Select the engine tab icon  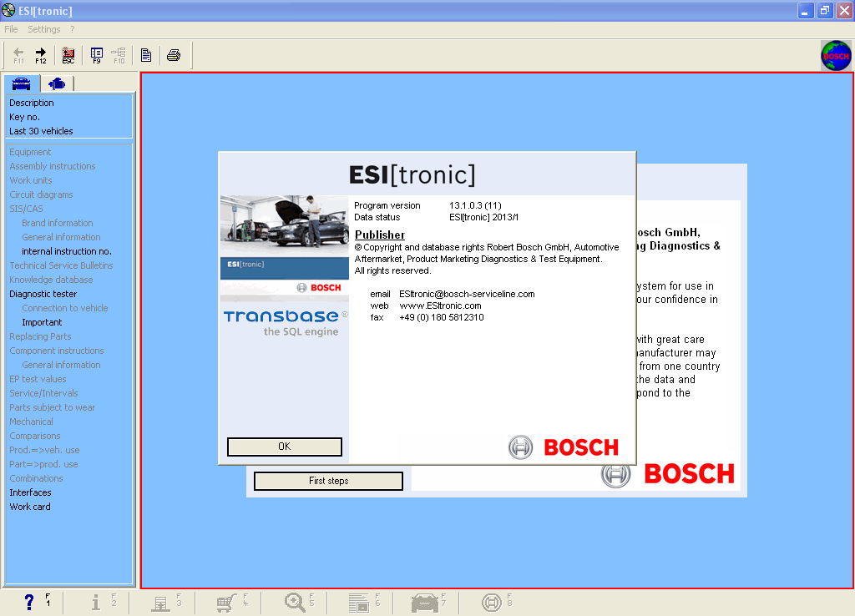[x=57, y=83]
